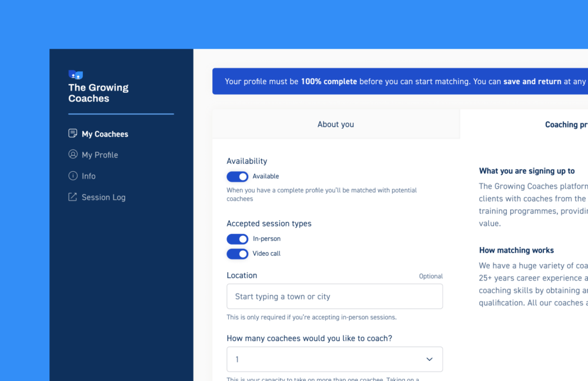The width and height of the screenshot is (588, 381).
Task: Focus the Location town or city field
Action: 335,296
